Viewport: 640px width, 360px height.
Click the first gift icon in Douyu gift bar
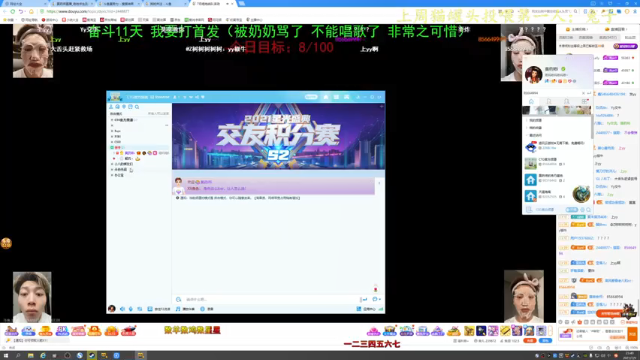11,331
